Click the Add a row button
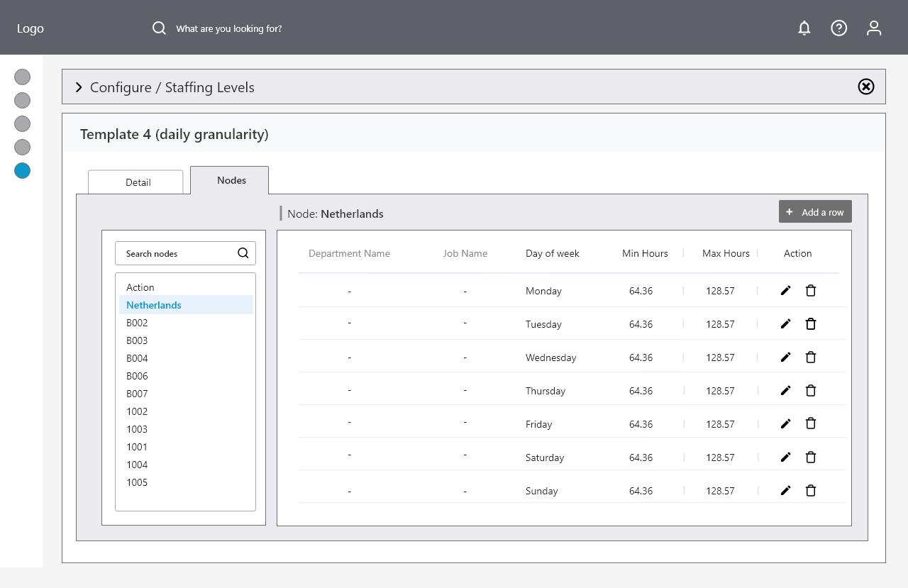Screen dimensions: 908x588 [815, 212]
